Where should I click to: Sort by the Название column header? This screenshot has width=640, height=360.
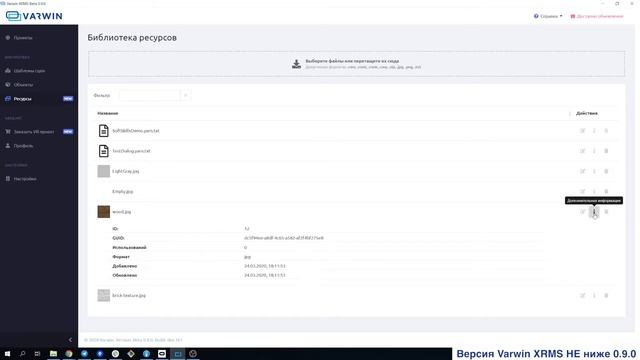tap(108, 113)
